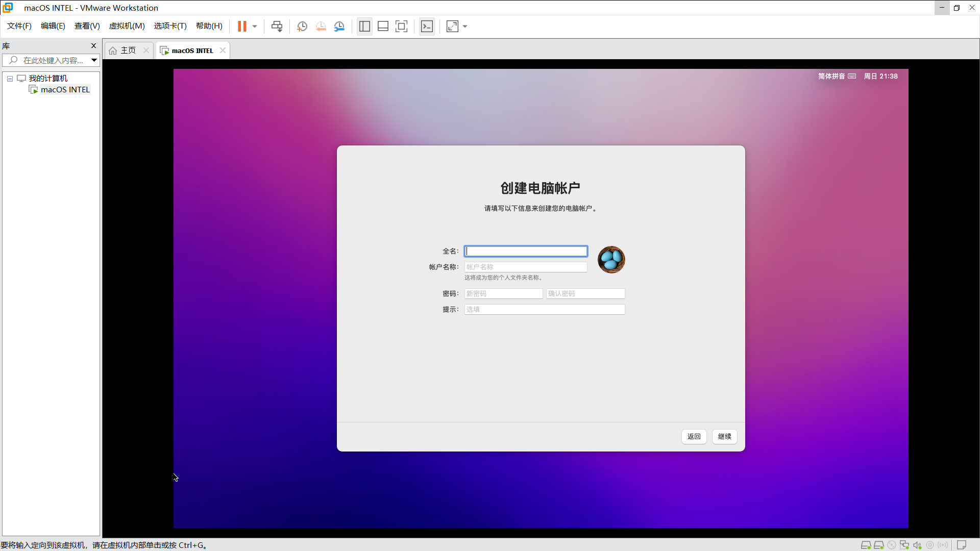Pause the virtual machine with the orange button
The width and height of the screenshot is (980, 551).
[242, 26]
